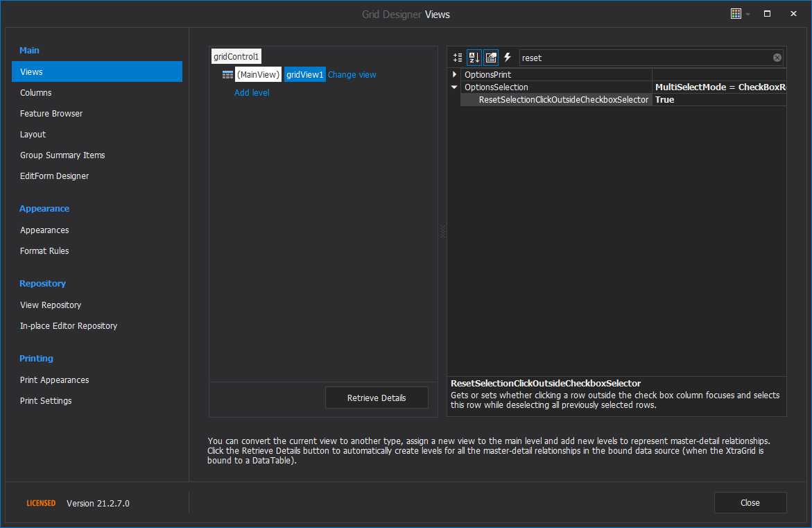812x528 pixels.
Task: Open the Columns page
Action: tap(36, 93)
